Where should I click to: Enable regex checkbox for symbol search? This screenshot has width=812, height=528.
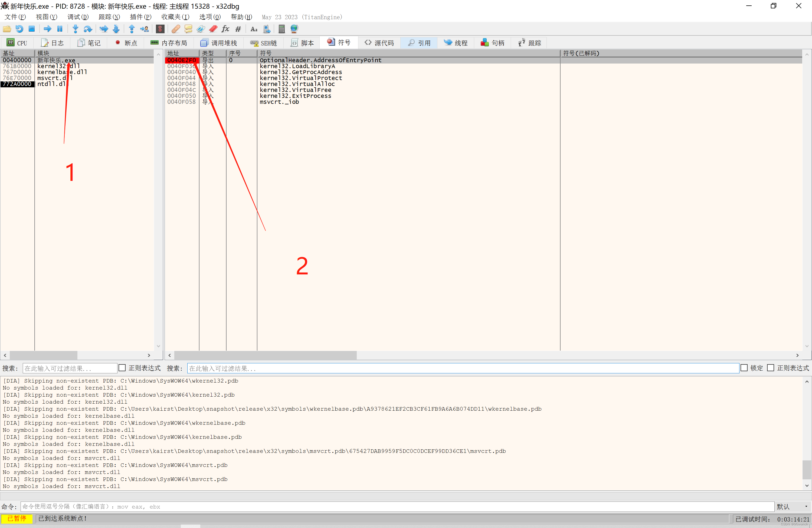[770, 368]
